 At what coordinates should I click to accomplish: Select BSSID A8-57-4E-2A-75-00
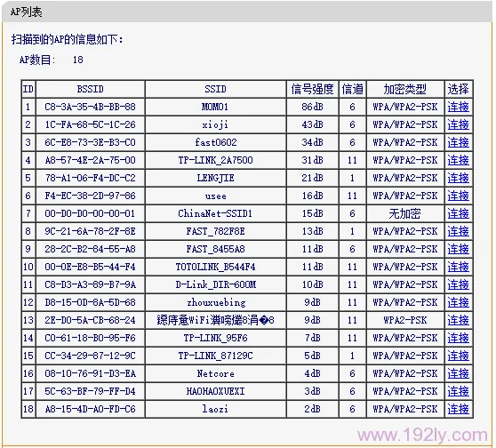tap(90, 160)
